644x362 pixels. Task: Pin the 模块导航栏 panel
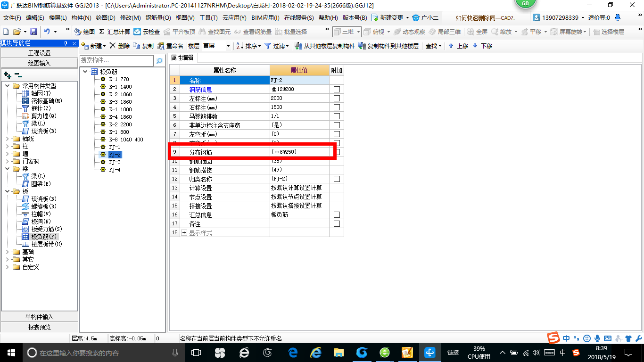(66, 43)
